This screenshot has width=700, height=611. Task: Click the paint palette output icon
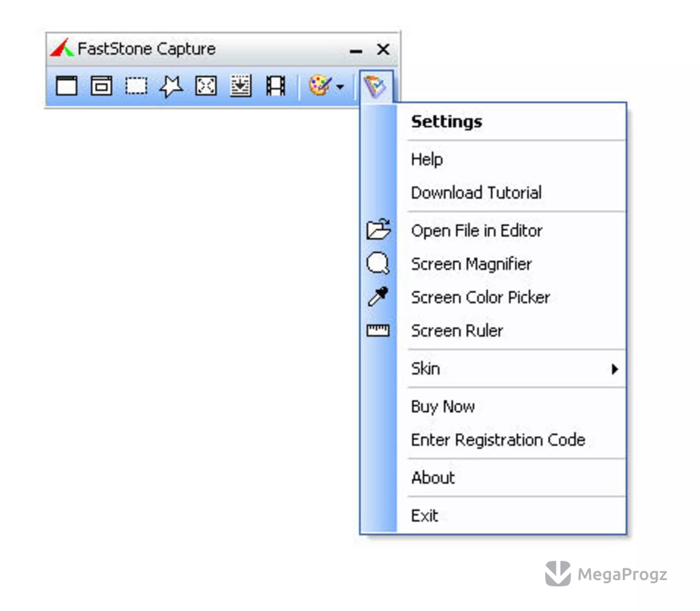point(320,86)
